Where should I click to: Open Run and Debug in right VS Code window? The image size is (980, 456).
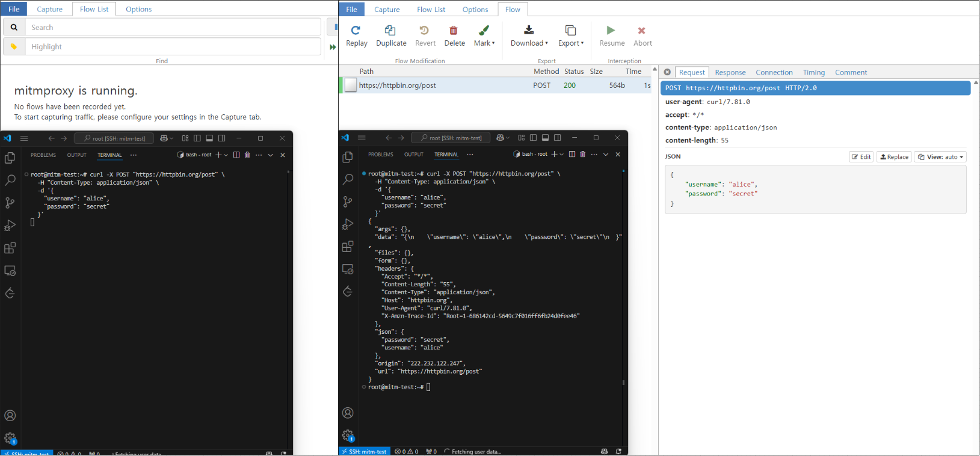point(348,224)
